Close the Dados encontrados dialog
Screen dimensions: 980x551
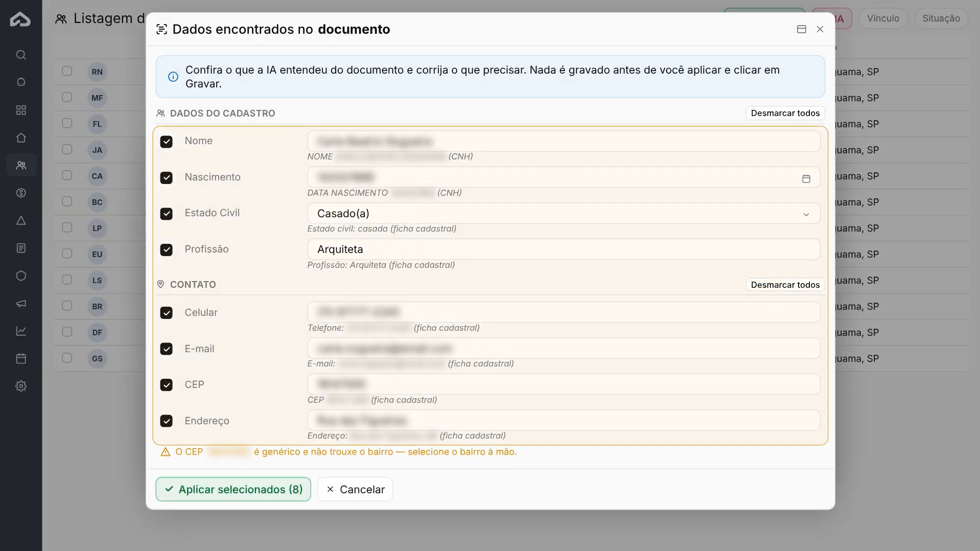tap(820, 29)
